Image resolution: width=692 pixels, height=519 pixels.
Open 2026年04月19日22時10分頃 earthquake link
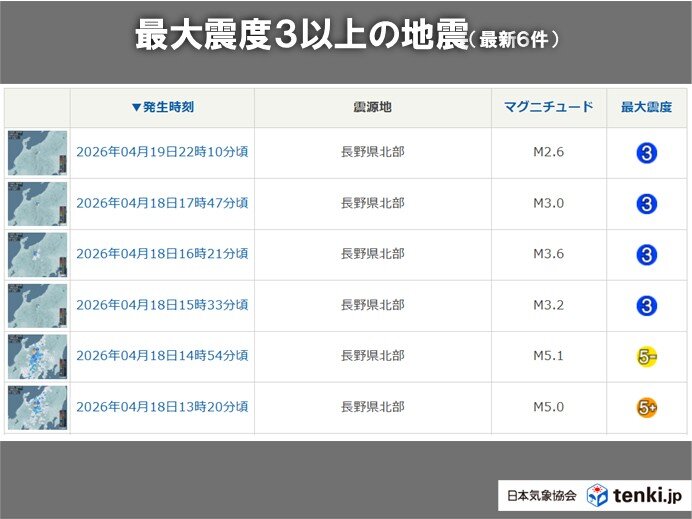click(162, 152)
